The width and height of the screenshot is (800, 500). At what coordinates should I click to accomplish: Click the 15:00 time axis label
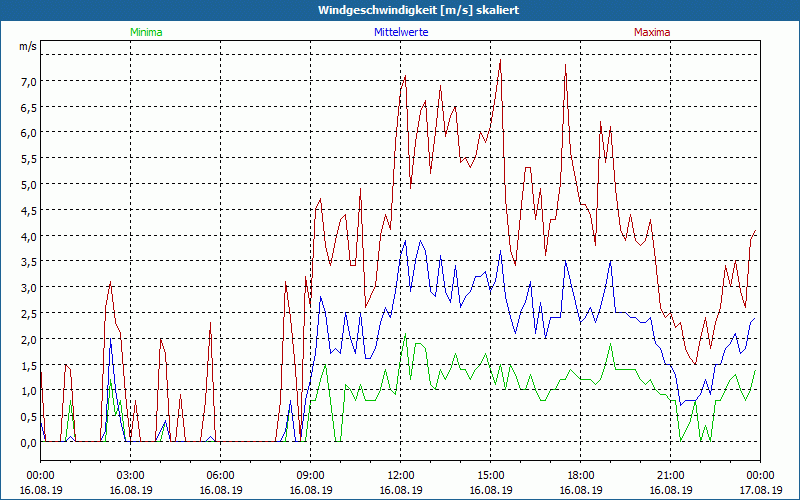coord(490,476)
